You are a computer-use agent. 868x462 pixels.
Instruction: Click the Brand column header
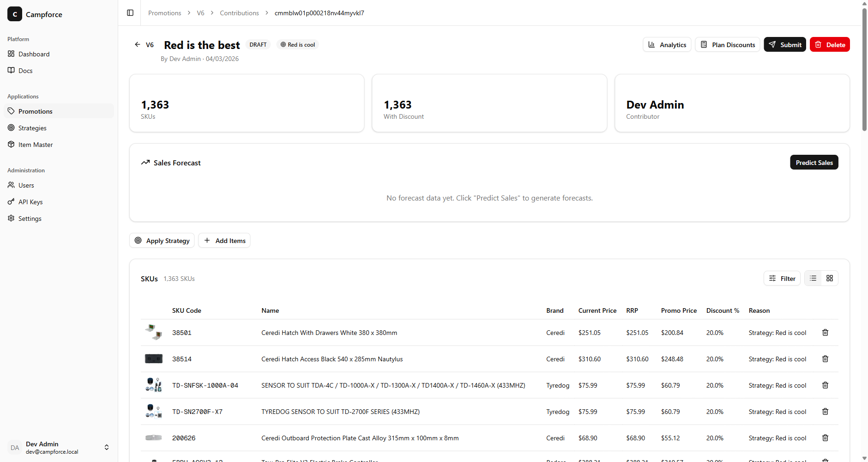point(555,310)
